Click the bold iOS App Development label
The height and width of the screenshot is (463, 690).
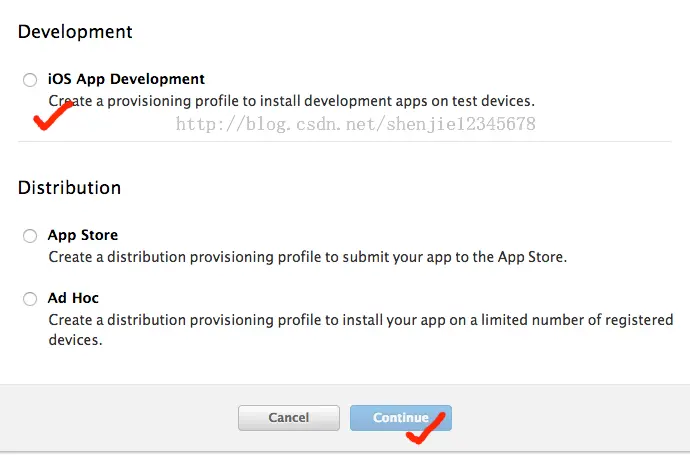pos(126,79)
